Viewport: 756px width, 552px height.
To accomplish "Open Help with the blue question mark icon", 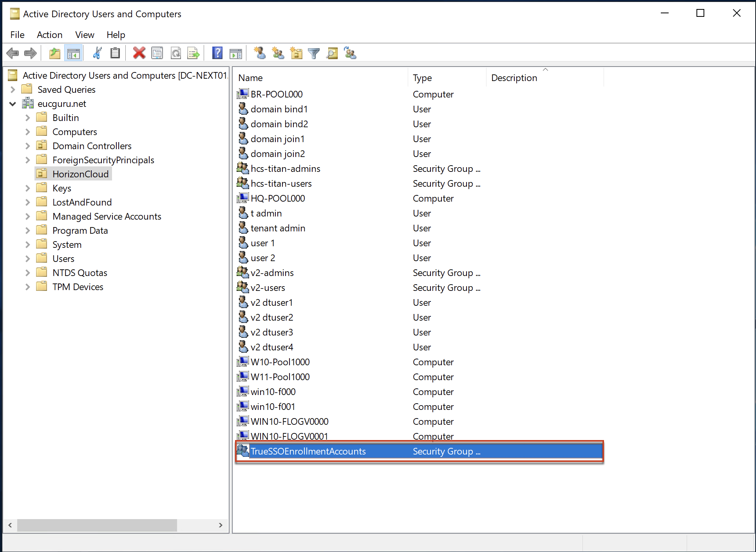I will [x=217, y=53].
